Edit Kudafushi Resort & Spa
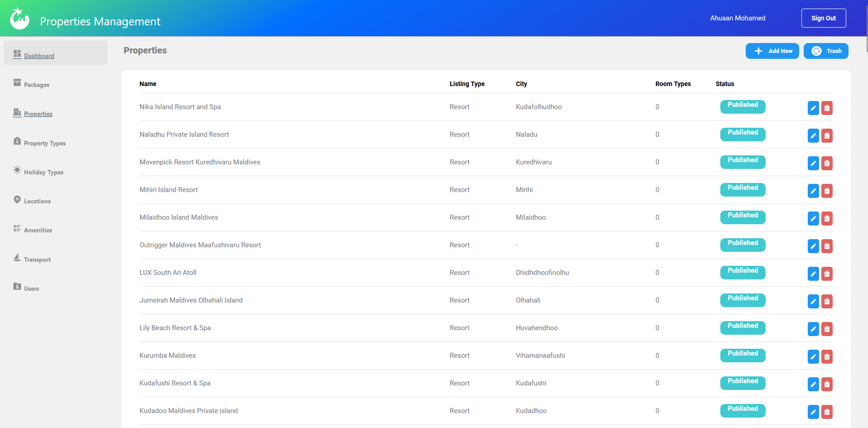 click(813, 384)
